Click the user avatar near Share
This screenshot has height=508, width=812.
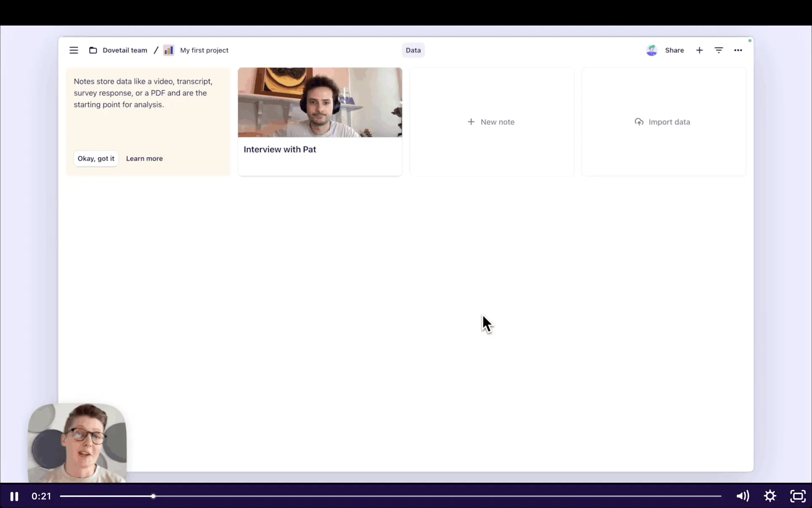(652, 50)
